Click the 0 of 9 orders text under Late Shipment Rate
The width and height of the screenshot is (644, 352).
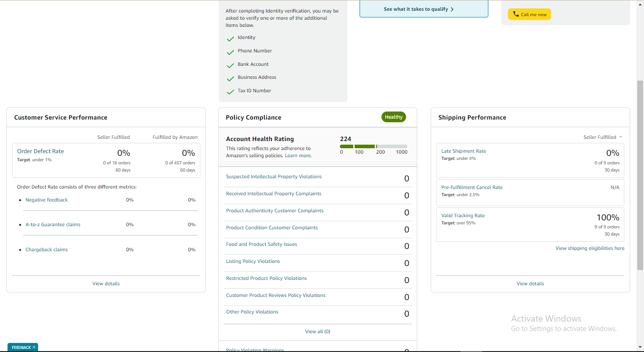[607, 163]
